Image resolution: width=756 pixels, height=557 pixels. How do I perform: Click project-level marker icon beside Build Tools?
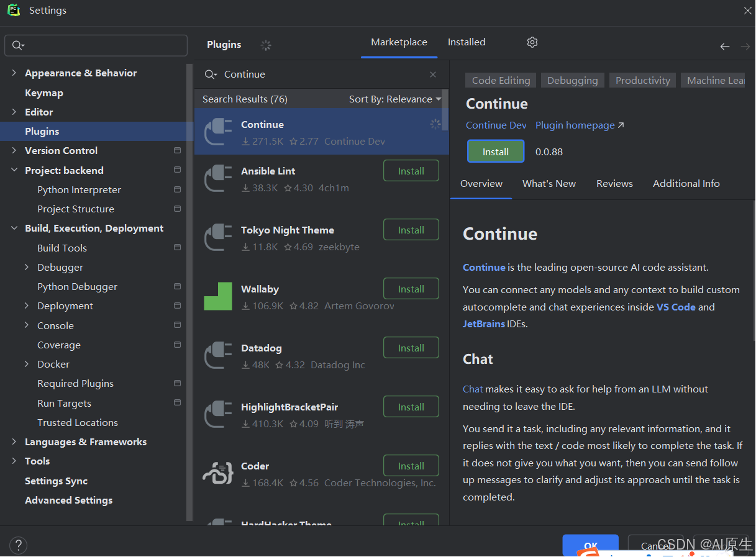click(178, 247)
